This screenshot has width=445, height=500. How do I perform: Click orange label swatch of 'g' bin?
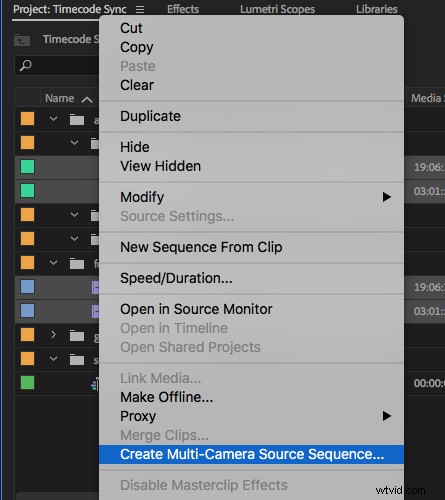click(x=27, y=334)
